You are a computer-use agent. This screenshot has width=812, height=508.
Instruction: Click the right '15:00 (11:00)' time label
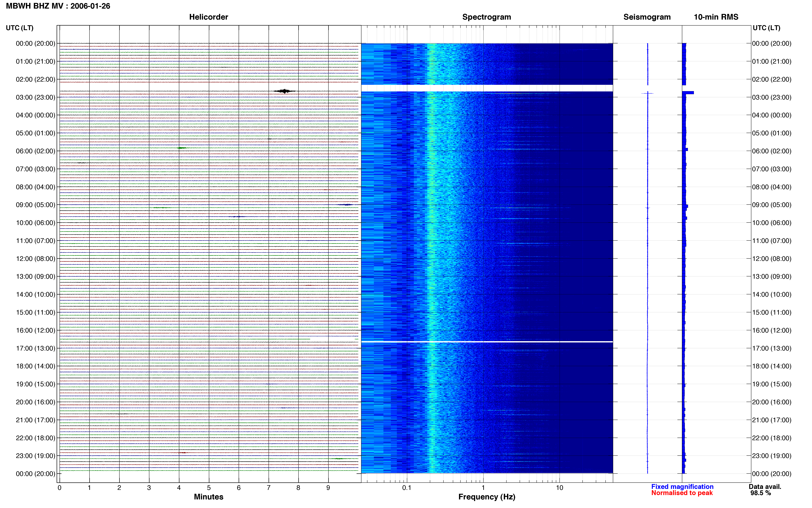(772, 312)
